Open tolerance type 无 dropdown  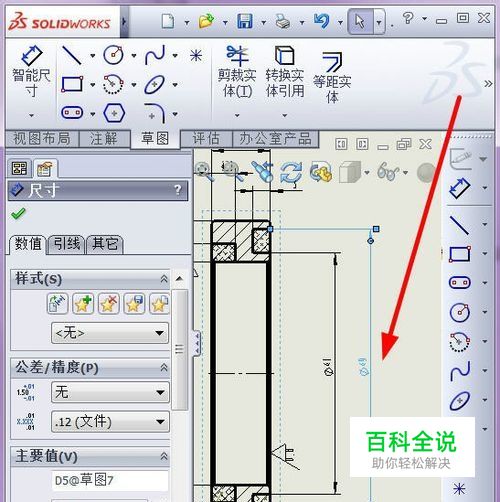(110, 392)
